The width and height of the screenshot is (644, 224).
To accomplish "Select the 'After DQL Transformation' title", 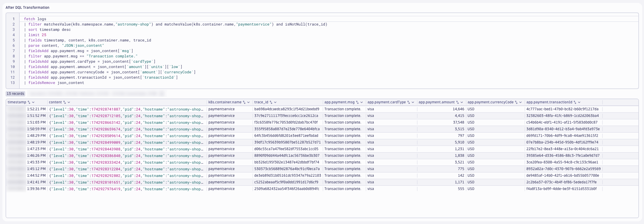I will pos(27,7).
